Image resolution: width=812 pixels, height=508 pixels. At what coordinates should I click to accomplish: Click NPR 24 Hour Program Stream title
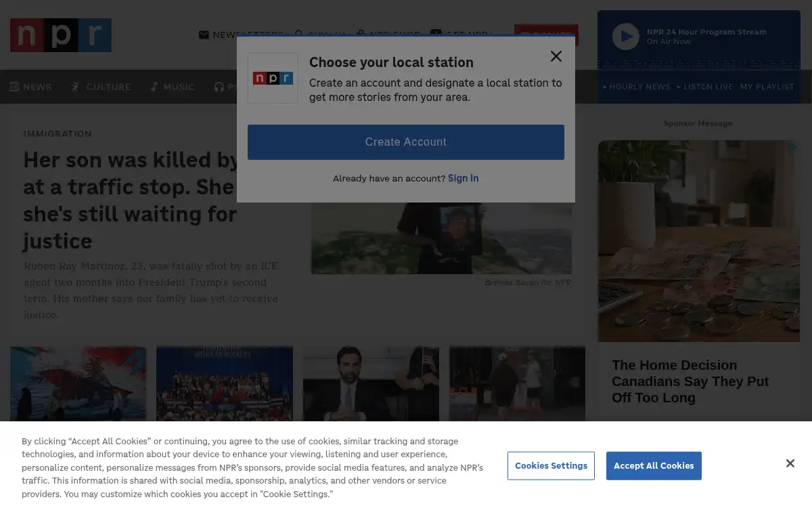[x=706, y=32]
